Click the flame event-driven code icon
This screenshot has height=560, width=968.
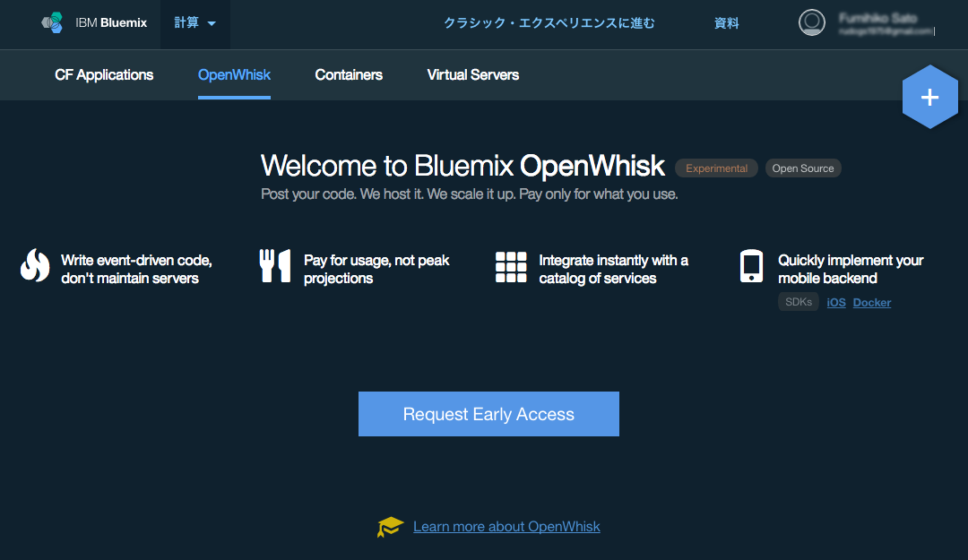(x=35, y=265)
